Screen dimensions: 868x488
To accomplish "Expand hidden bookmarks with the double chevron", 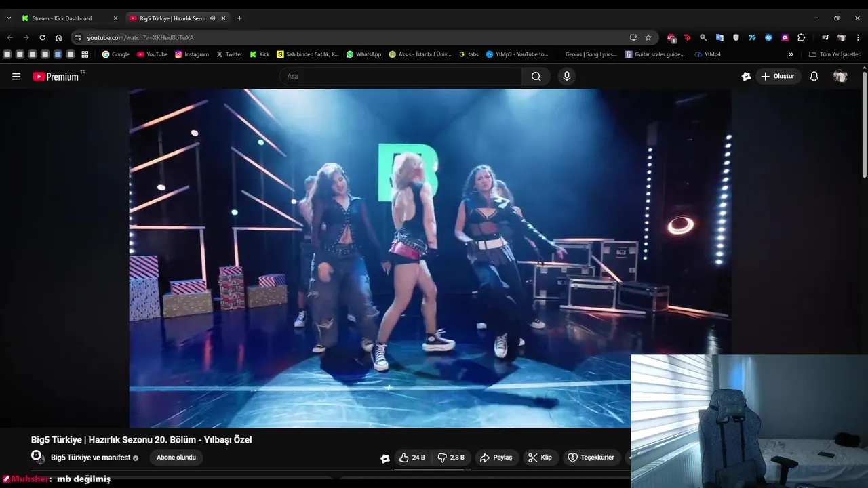I will [x=791, y=54].
